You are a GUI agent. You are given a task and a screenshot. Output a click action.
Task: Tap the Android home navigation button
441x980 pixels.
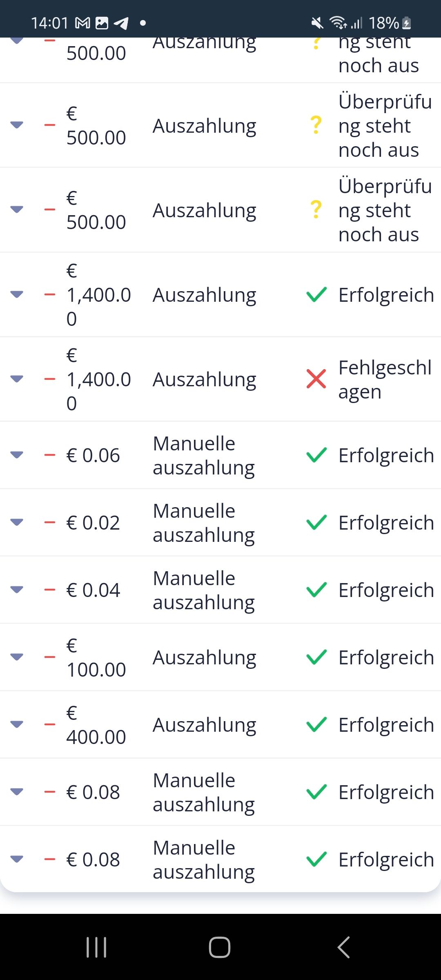[x=220, y=947]
